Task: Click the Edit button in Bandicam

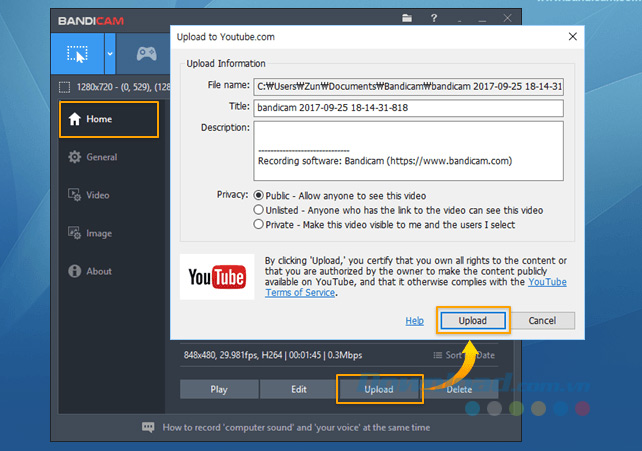Action: click(299, 389)
